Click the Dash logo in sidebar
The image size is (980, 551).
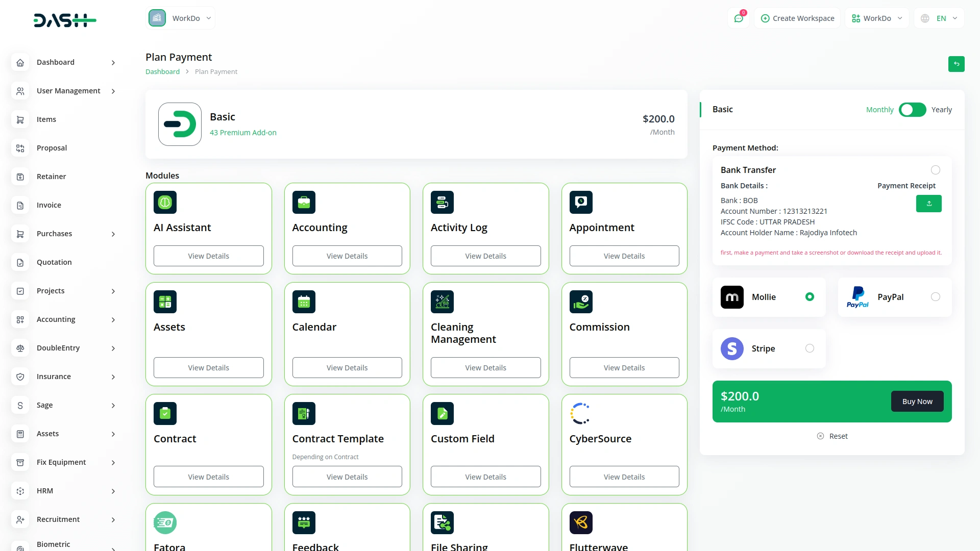coord(65,20)
